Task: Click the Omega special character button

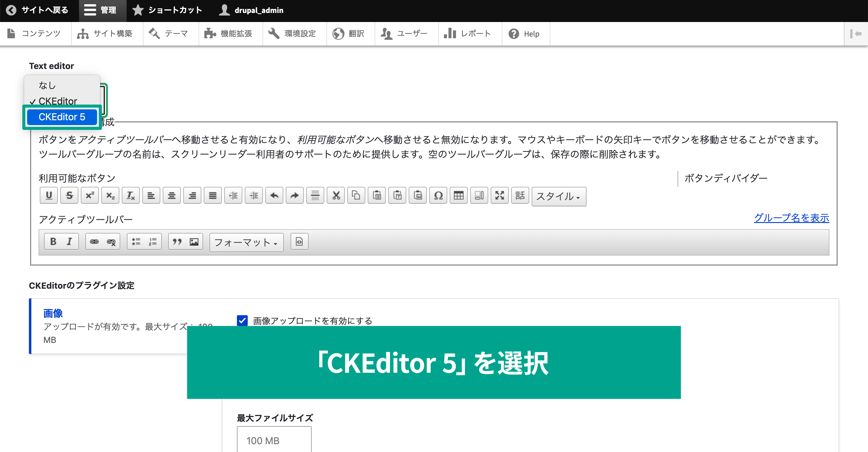Action: (x=438, y=195)
